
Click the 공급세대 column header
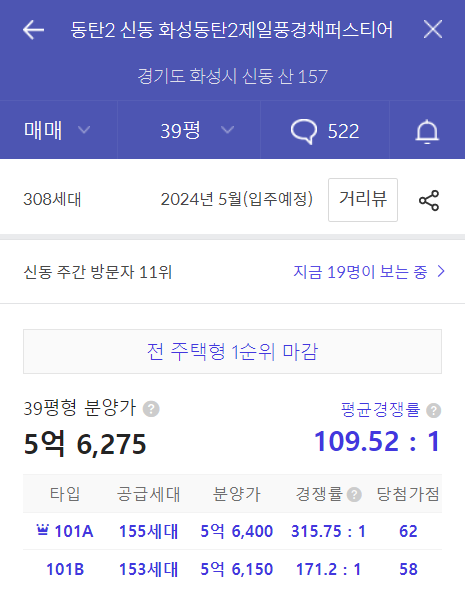point(148,494)
